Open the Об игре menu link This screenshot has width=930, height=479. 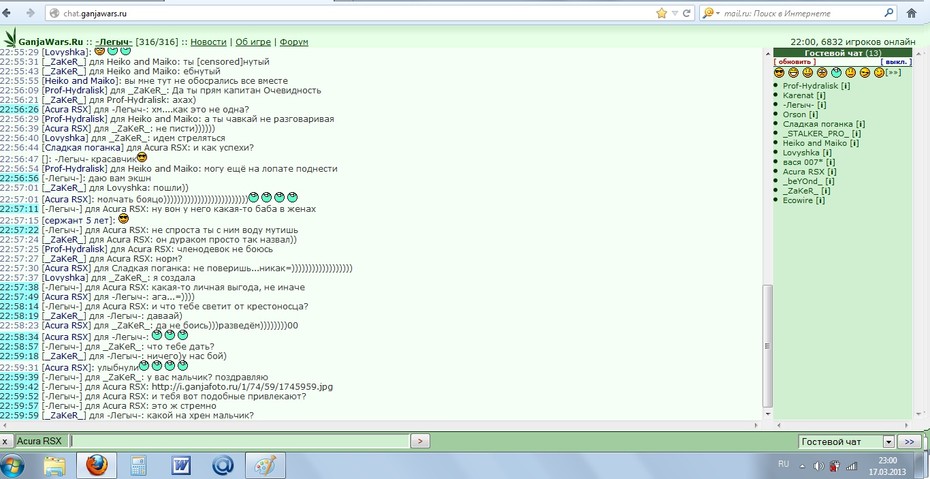tap(253, 42)
